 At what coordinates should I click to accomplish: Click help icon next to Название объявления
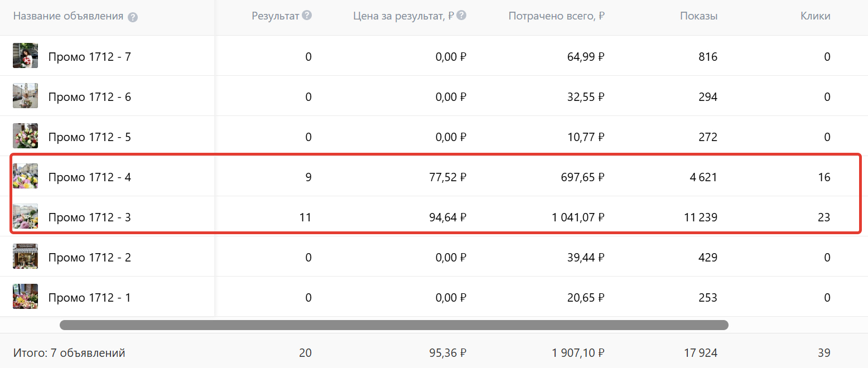[132, 17]
